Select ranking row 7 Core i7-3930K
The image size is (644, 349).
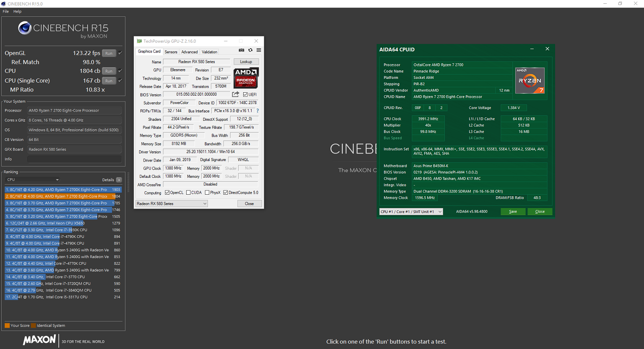63,230
